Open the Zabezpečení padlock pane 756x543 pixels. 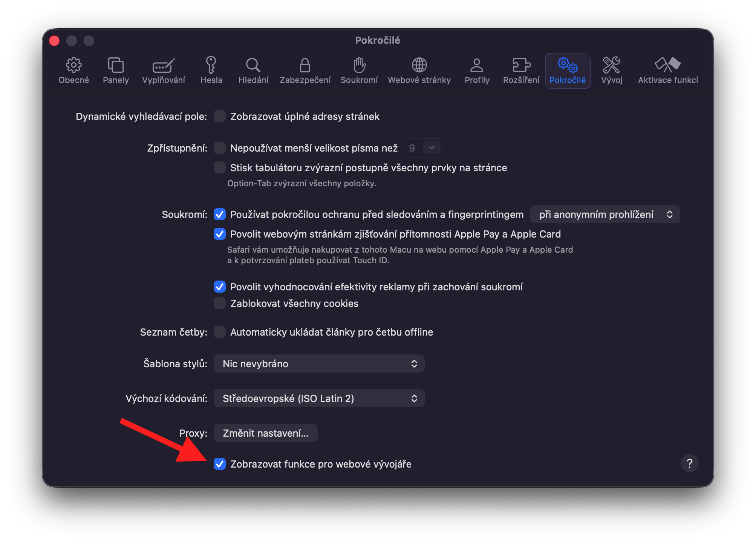(305, 71)
